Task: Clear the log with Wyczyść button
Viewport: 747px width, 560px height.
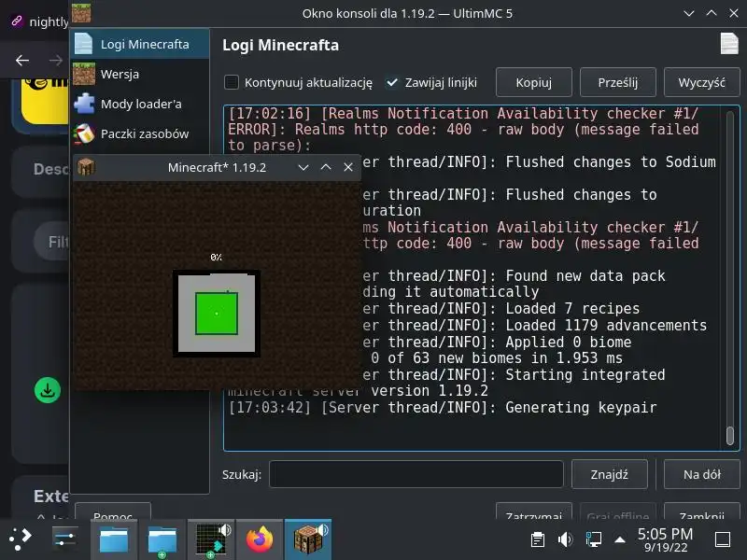Action: 701,82
